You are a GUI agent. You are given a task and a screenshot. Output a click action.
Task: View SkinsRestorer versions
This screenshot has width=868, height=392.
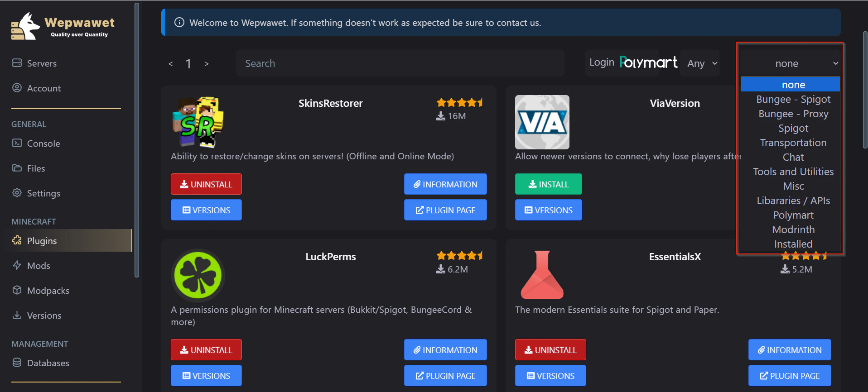pyautogui.click(x=206, y=210)
